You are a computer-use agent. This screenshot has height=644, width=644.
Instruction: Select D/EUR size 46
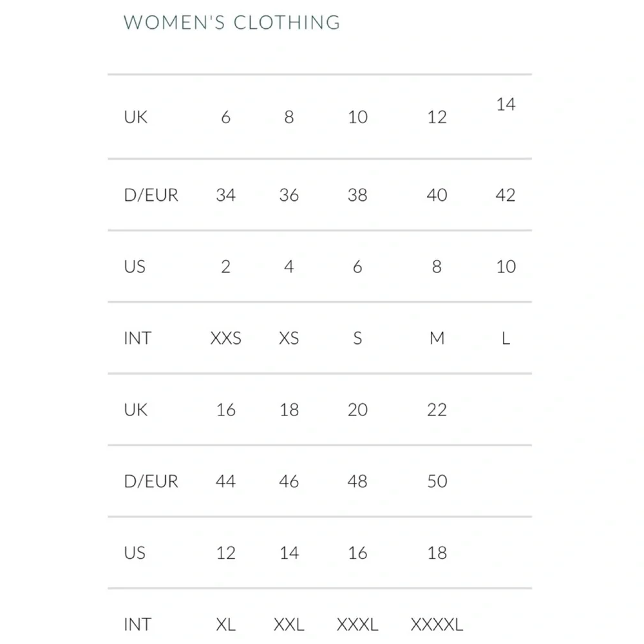click(x=289, y=481)
